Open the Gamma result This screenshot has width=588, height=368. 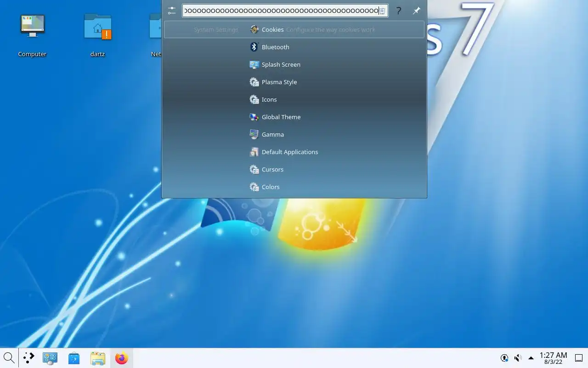[294, 134]
